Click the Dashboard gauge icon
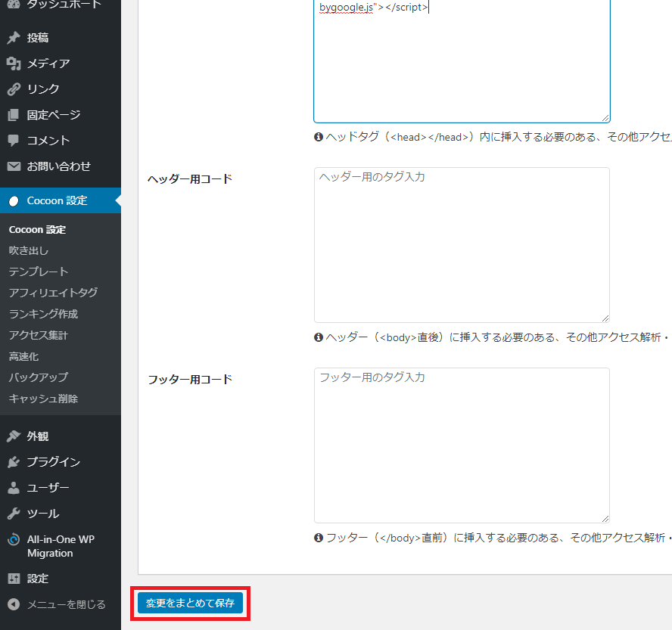The height and width of the screenshot is (630, 672). tap(14, 4)
